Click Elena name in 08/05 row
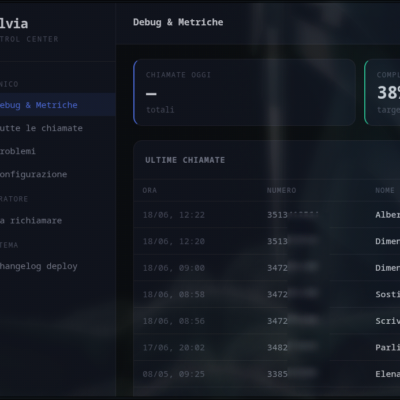The image size is (400, 400). coord(387,374)
